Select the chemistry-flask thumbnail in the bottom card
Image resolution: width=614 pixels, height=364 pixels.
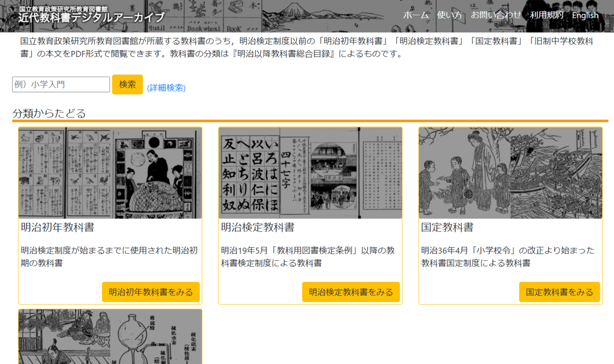(110, 336)
